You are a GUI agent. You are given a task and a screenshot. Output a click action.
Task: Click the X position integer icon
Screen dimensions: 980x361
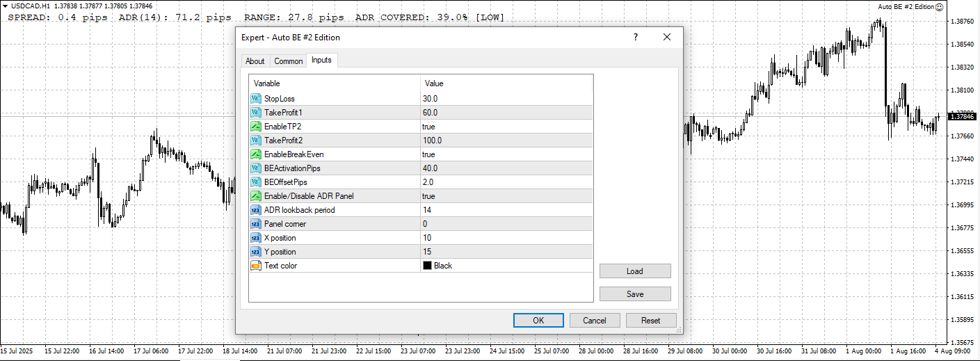(x=255, y=238)
